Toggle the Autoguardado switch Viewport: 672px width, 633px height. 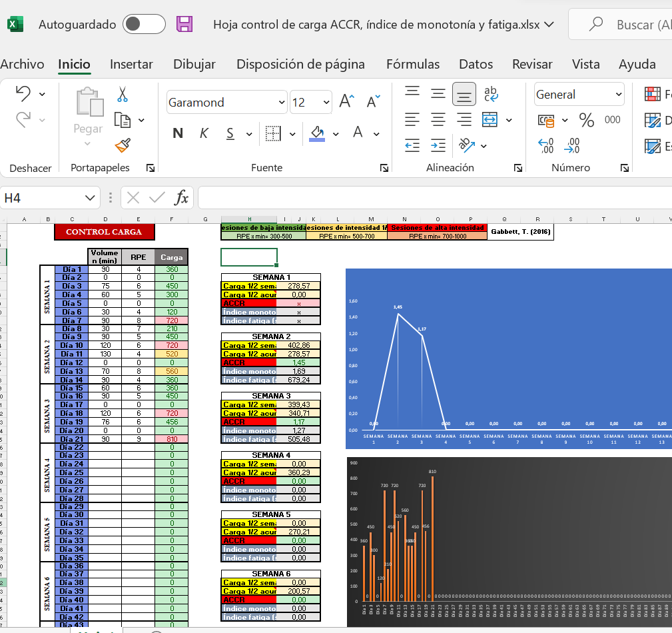[144, 24]
